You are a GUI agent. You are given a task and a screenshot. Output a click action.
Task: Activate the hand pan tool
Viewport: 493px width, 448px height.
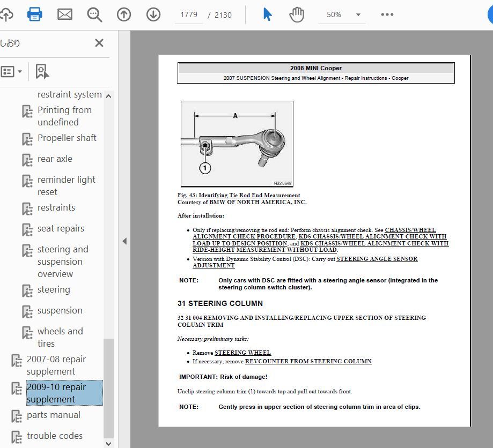pyautogui.click(x=297, y=15)
